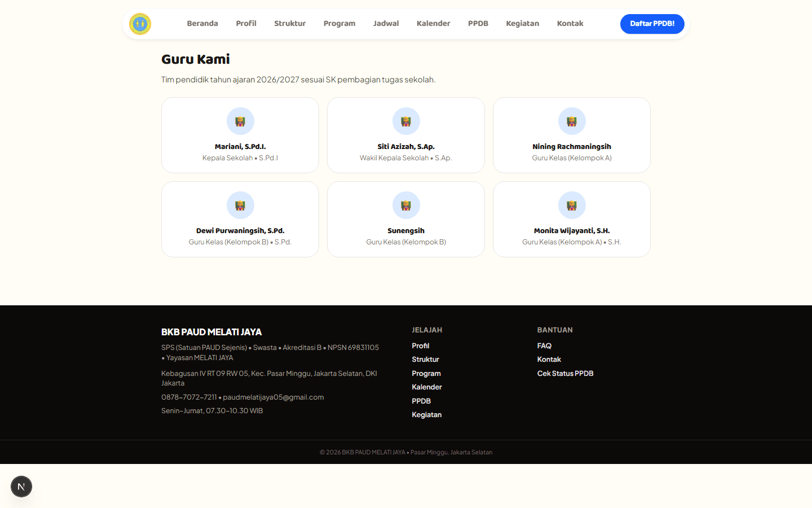
Task: Click the footer phone and email line
Action: (x=242, y=397)
